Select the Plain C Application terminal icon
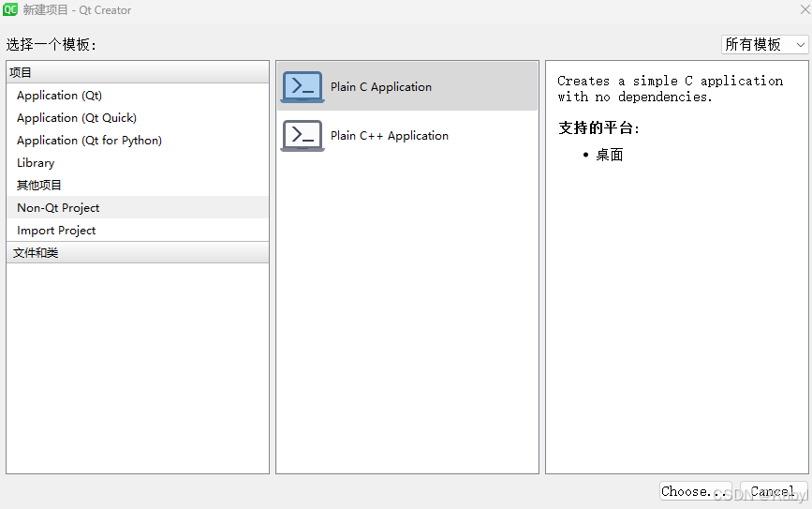 tap(303, 86)
